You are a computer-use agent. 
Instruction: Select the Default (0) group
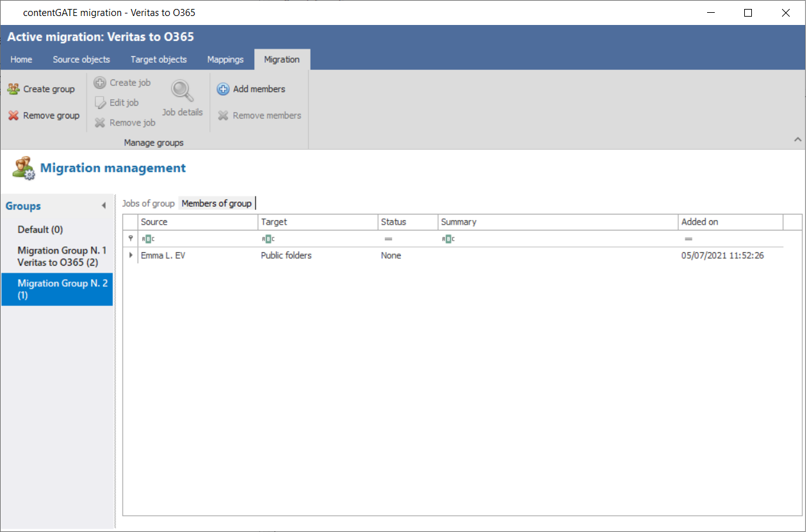click(40, 230)
